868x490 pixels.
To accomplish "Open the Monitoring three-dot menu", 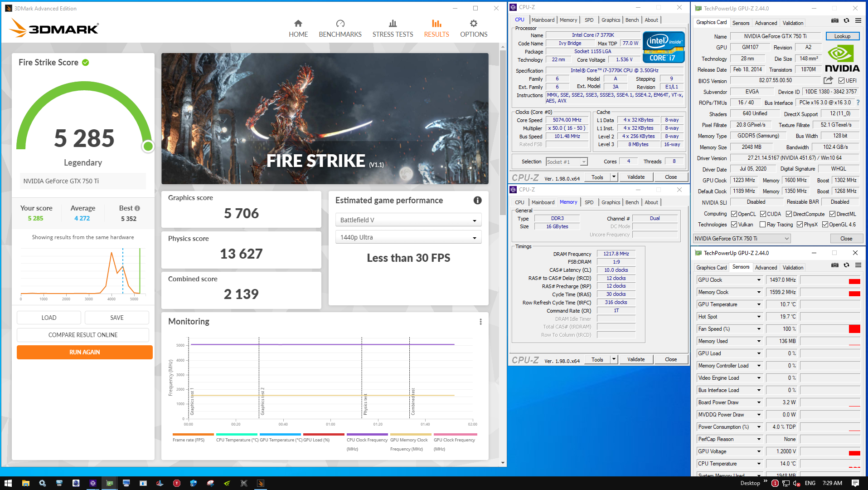I will point(480,322).
